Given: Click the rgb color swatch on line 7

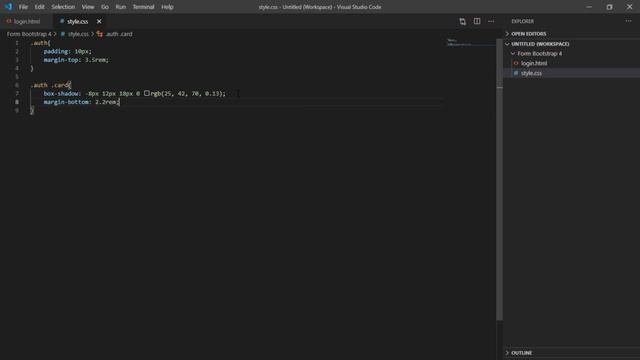Looking at the screenshot, I should click(147, 93).
